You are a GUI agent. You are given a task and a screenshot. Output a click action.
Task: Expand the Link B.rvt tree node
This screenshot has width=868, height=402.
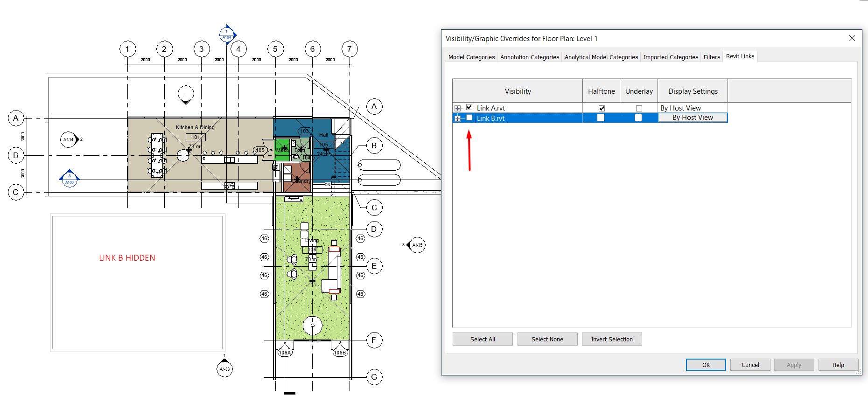(x=457, y=118)
